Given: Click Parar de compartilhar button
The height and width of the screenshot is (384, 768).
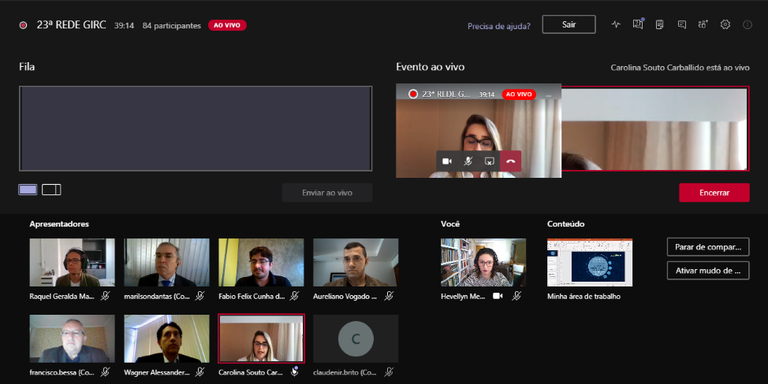Looking at the screenshot, I should point(708,247).
